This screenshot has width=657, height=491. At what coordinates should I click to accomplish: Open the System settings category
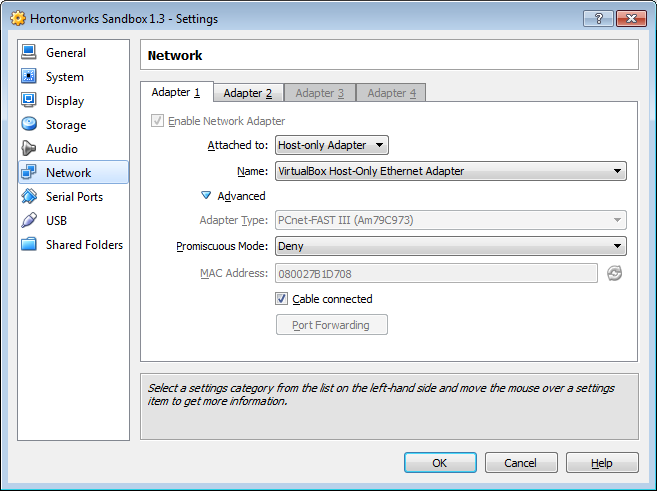(x=73, y=76)
